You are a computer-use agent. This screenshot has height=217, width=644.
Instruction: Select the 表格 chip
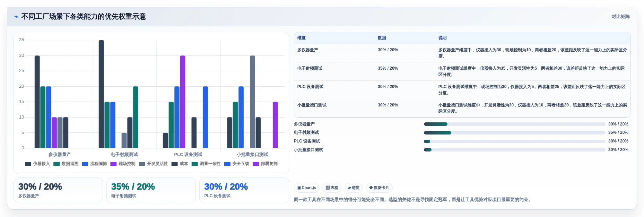(x=332, y=188)
